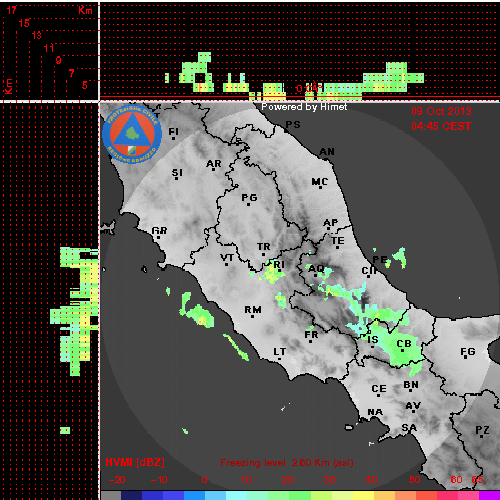Click the AV city label
The height and width of the screenshot is (500, 500).
click(413, 406)
